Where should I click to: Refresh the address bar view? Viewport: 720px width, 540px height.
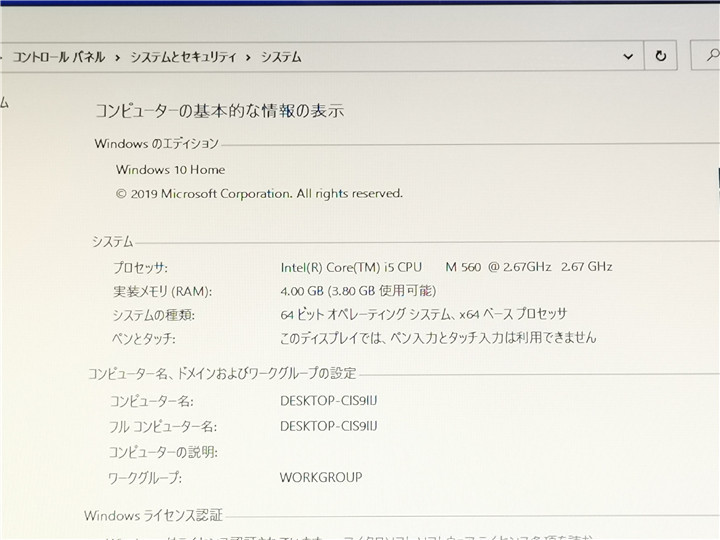(660, 56)
